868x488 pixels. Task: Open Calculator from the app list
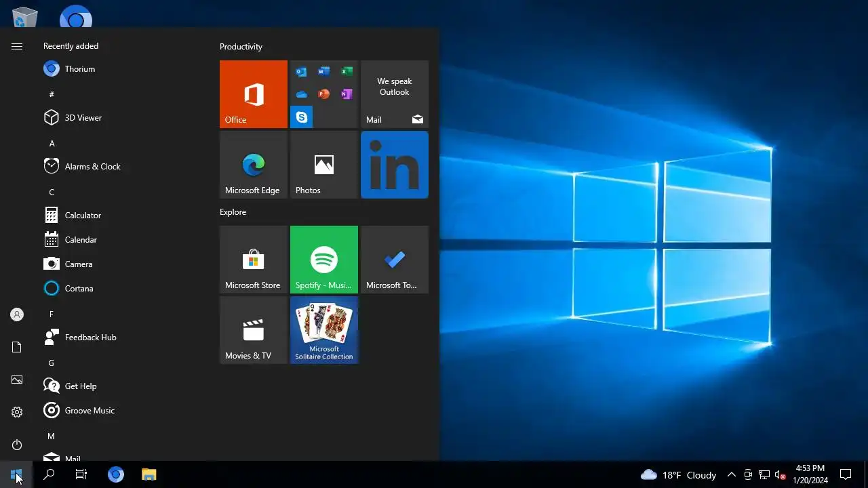122,216
